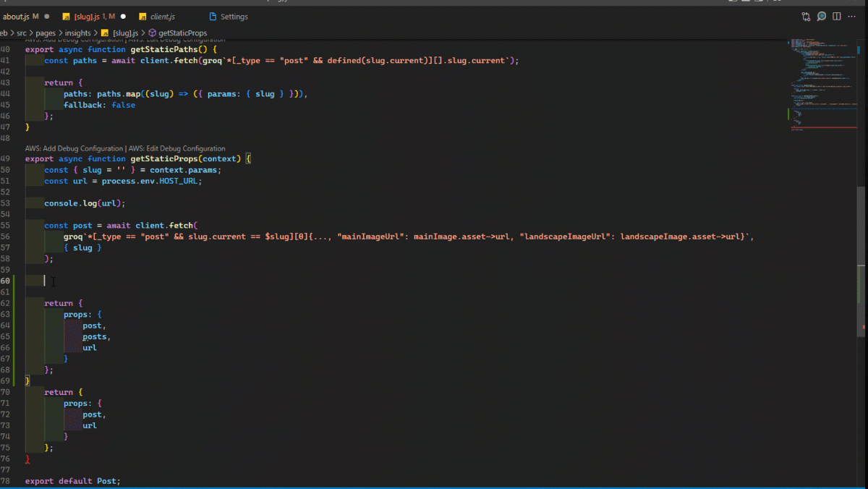Click 'return {' on line 70
This screenshot has height=489, width=868.
coord(64,392)
